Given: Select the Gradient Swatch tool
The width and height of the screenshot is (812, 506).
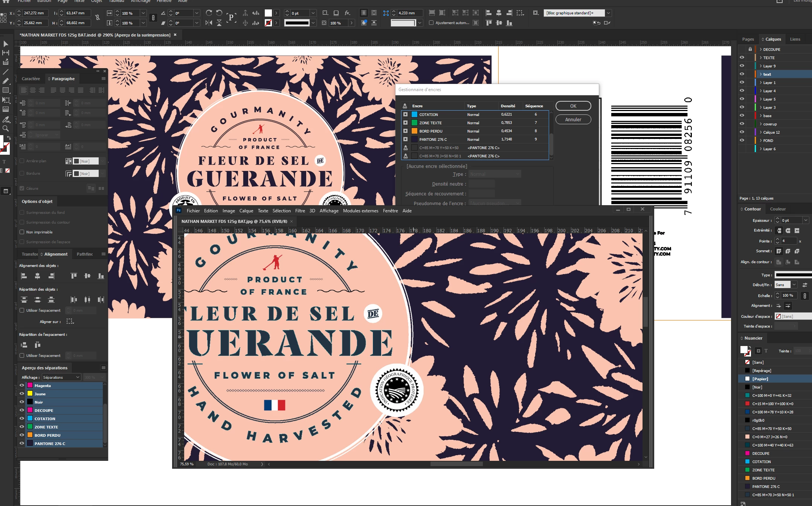Looking at the screenshot, I should pos(6,110).
